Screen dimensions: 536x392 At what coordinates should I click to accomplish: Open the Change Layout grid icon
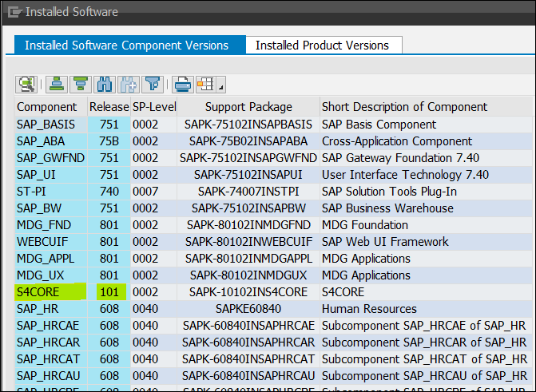(x=206, y=85)
